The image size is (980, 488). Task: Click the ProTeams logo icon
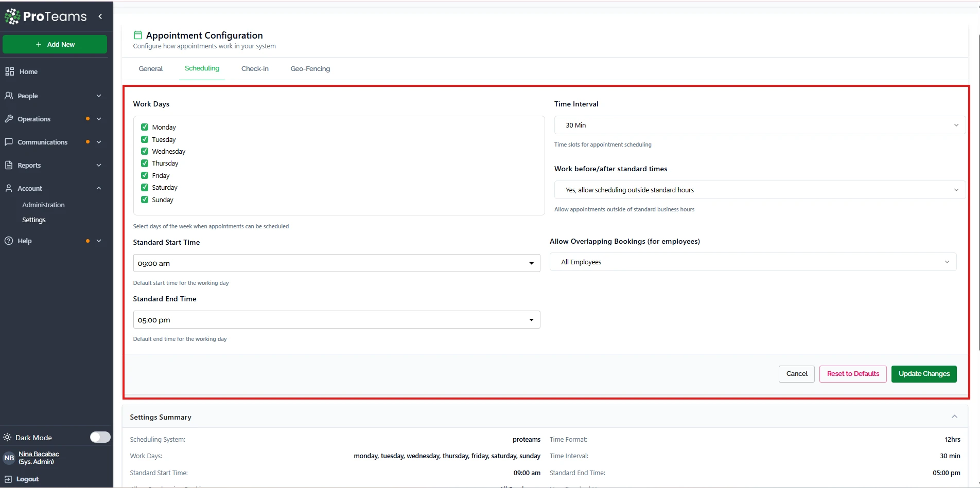tap(12, 16)
